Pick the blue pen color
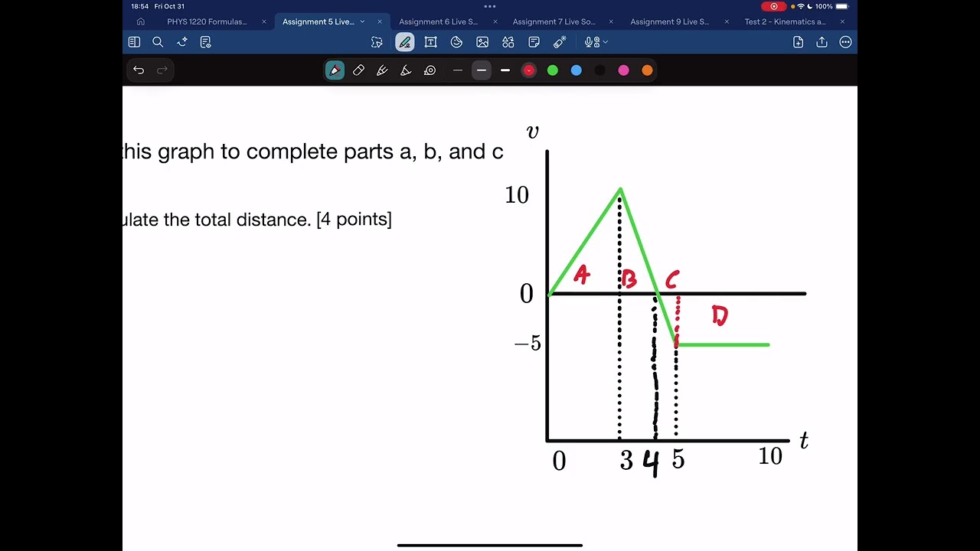This screenshot has height=551, width=980. [577, 70]
